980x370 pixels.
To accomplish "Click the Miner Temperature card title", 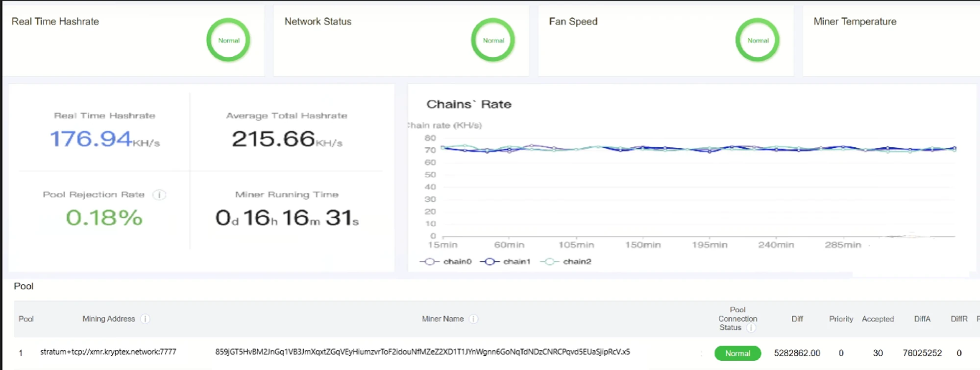I will pyautogui.click(x=855, y=22).
